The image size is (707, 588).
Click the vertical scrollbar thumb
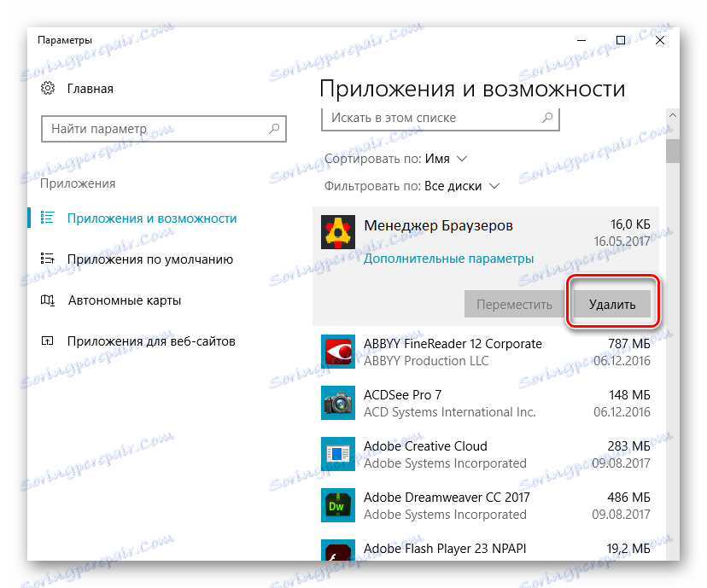[672, 151]
